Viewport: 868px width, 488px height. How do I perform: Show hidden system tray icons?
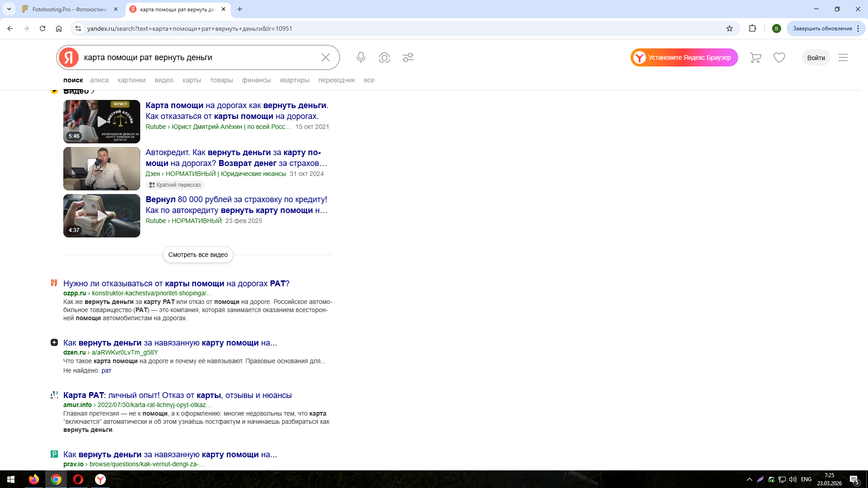[x=749, y=479]
